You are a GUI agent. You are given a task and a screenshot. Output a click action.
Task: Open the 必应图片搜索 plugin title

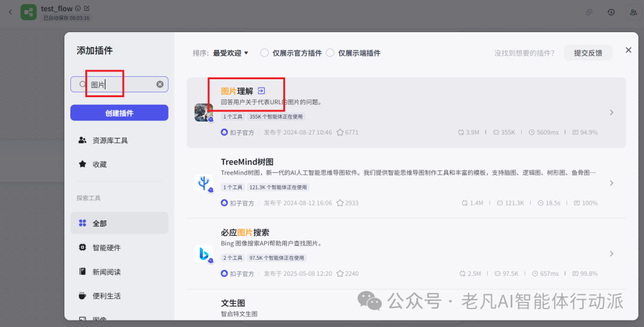[x=245, y=232]
